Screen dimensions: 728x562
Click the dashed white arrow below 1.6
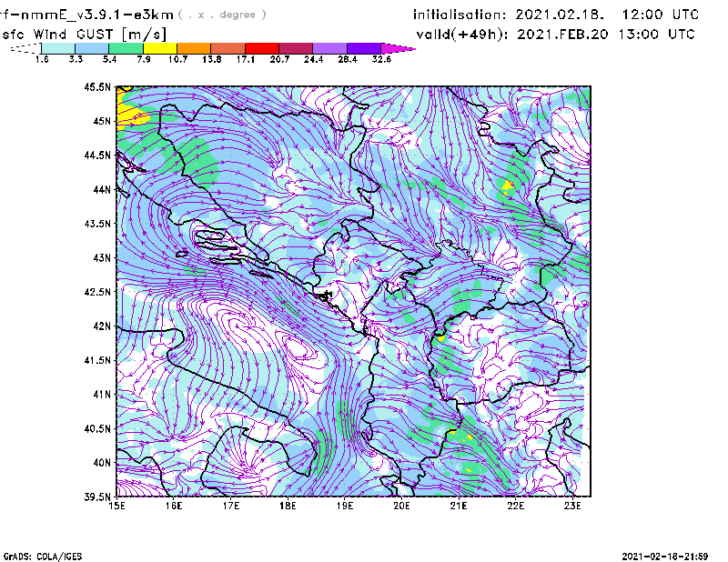[25, 48]
